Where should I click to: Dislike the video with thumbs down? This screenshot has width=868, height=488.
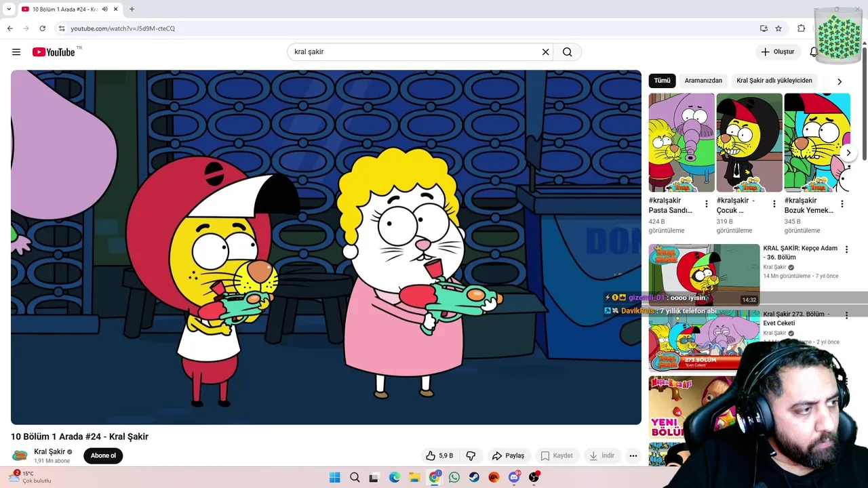point(471,455)
